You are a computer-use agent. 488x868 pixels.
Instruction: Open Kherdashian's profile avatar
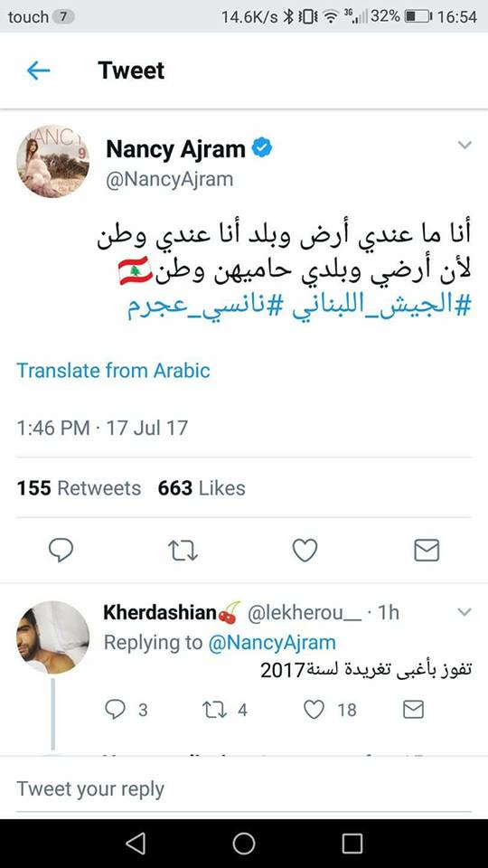52,637
